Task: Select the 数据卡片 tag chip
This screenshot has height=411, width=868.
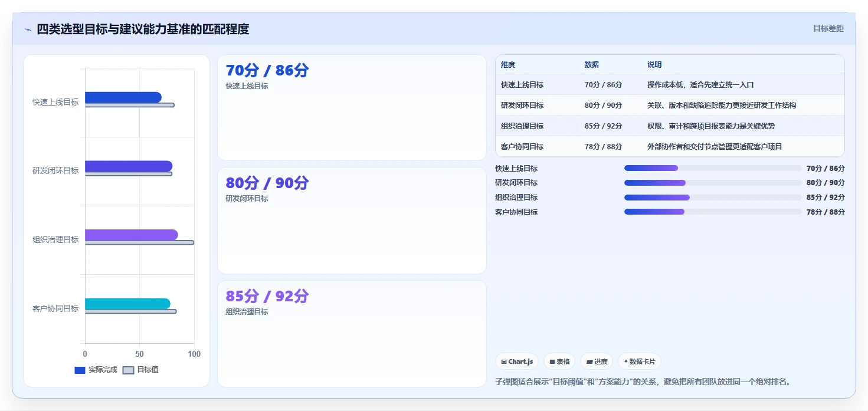Action: pos(640,361)
